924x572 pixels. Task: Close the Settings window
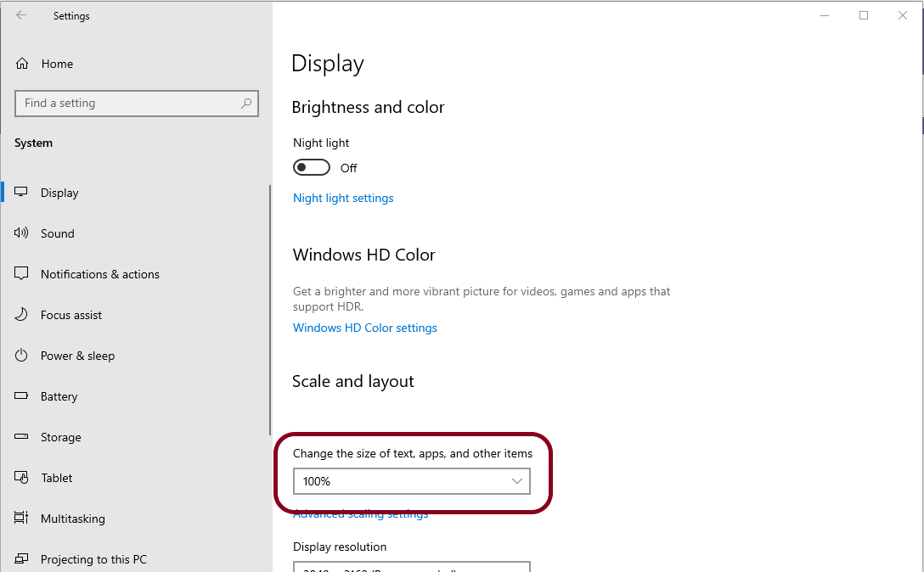pyautogui.click(x=902, y=15)
